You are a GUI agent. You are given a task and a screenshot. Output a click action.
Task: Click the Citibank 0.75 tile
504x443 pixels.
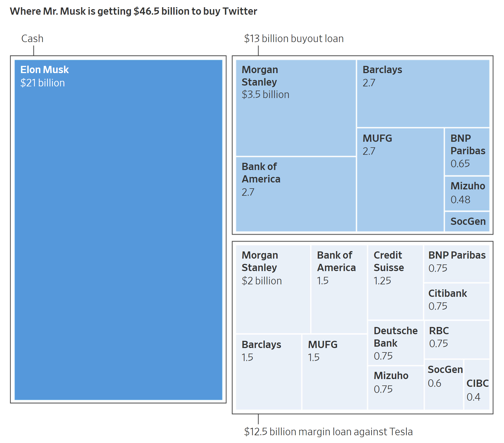(457, 302)
